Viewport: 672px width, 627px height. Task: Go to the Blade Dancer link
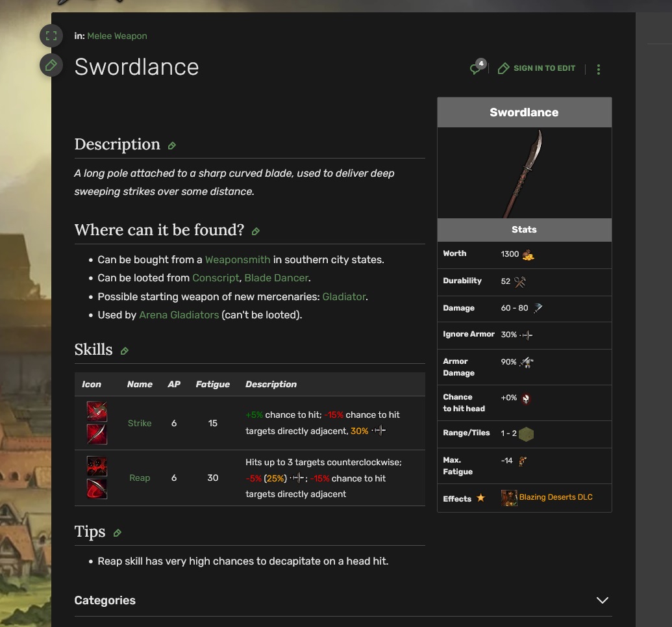click(x=276, y=278)
